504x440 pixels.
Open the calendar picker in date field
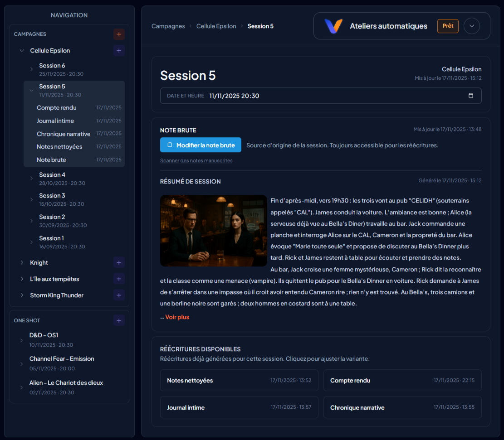click(x=470, y=96)
